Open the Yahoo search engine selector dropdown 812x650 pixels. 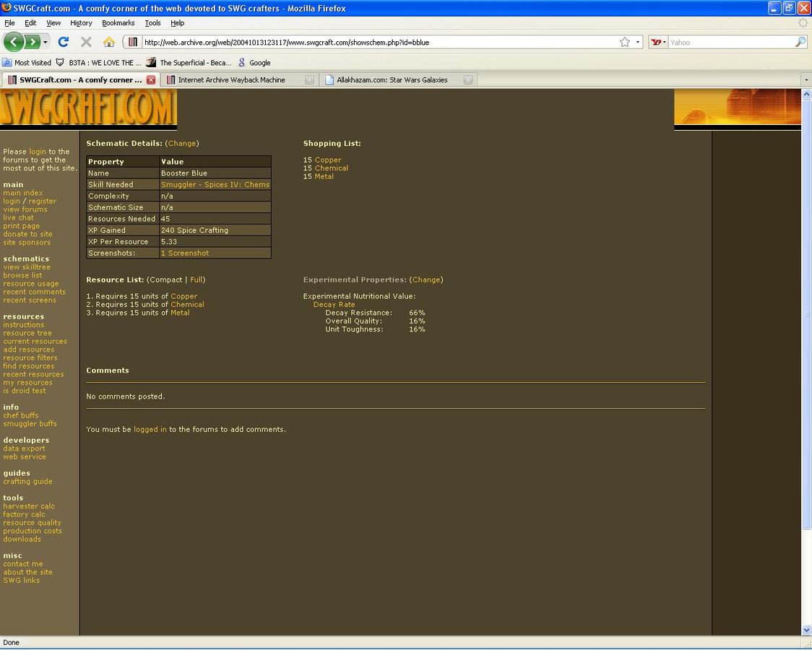click(658, 42)
